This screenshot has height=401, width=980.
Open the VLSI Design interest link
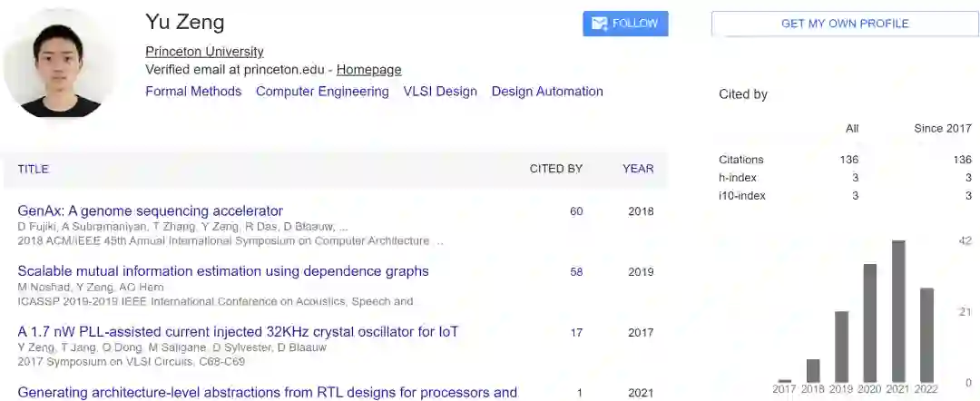click(x=440, y=92)
